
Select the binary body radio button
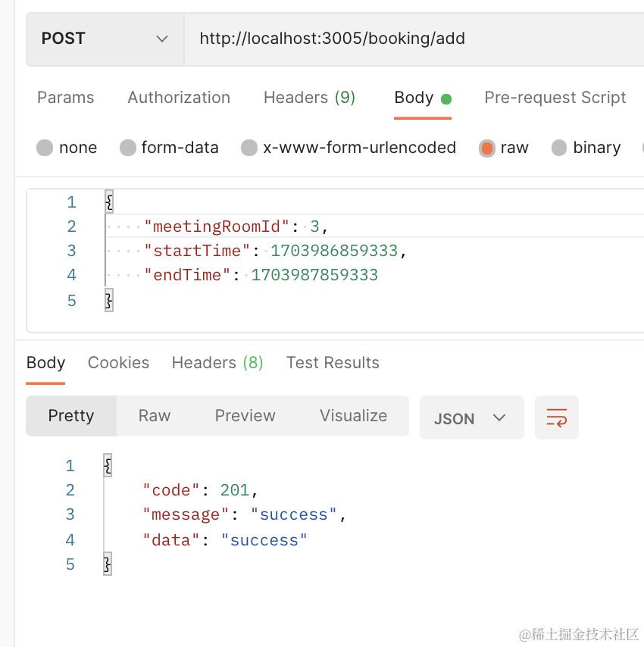559,148
